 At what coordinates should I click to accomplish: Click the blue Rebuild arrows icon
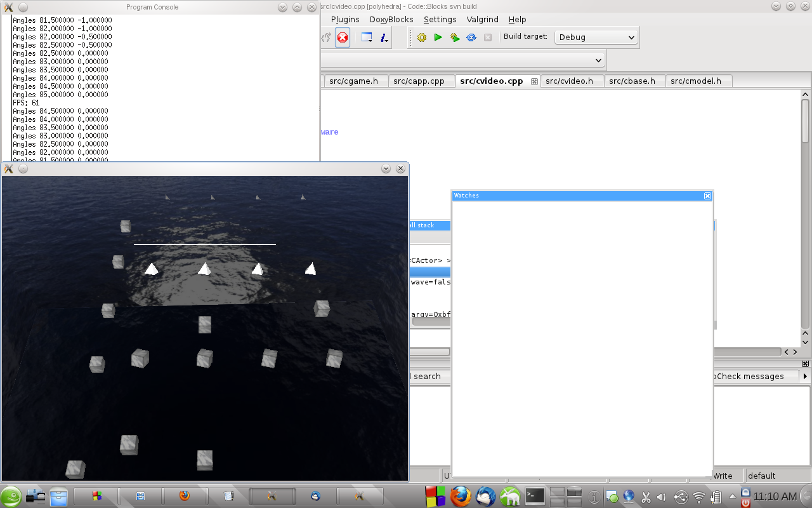tap(471, 37)
